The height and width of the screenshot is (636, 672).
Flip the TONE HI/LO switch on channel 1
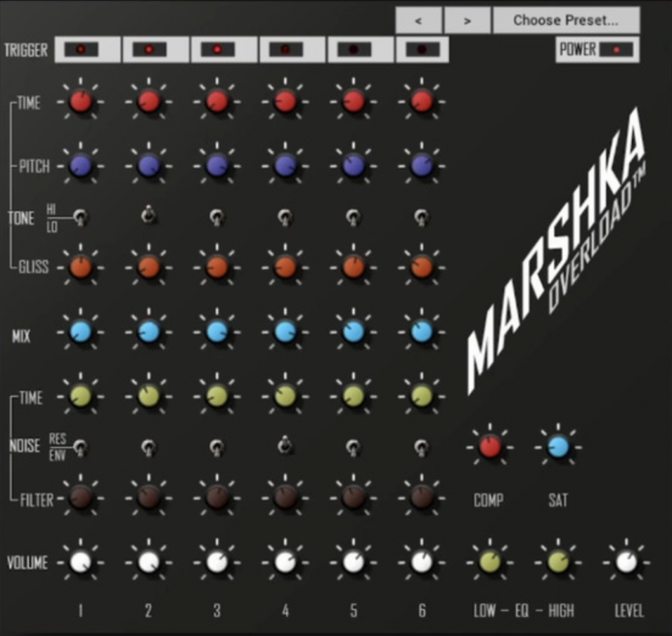pyautogui.click(x=80, y=218)
